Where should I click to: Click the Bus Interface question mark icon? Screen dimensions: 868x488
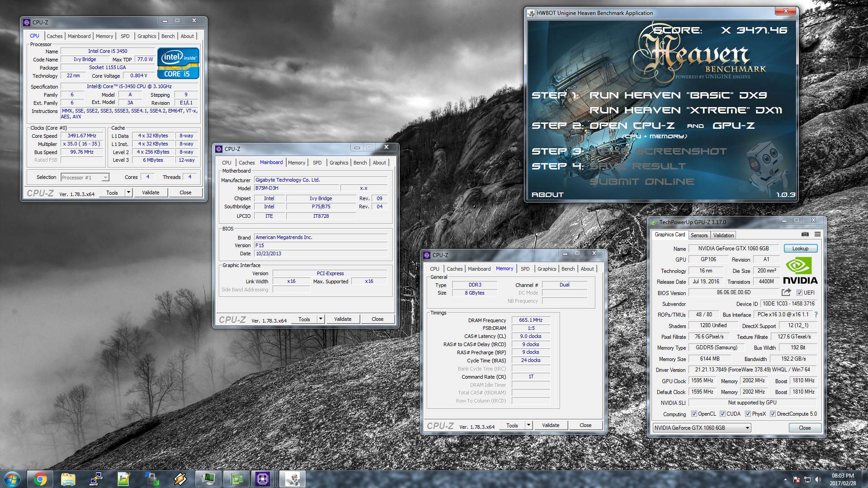(x=816, y=314)
